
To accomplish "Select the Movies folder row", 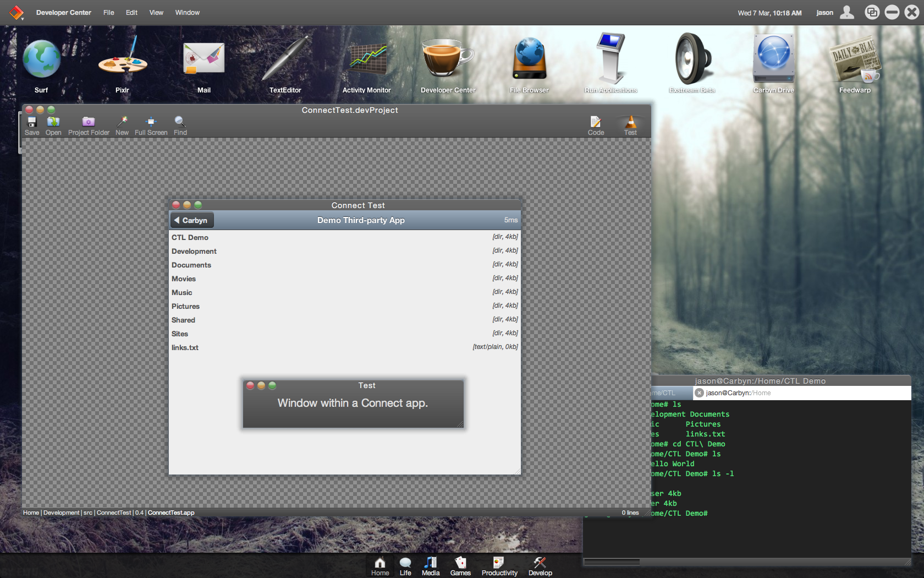I will tap(345, 279).
